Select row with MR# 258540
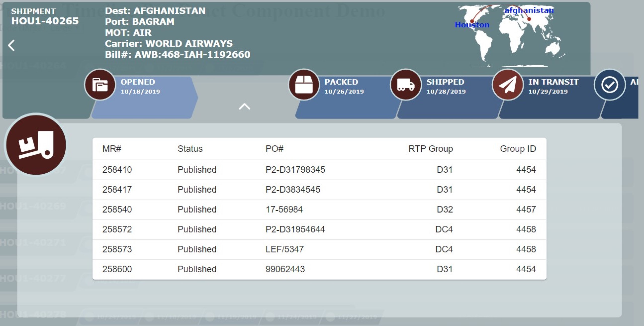 117,209
